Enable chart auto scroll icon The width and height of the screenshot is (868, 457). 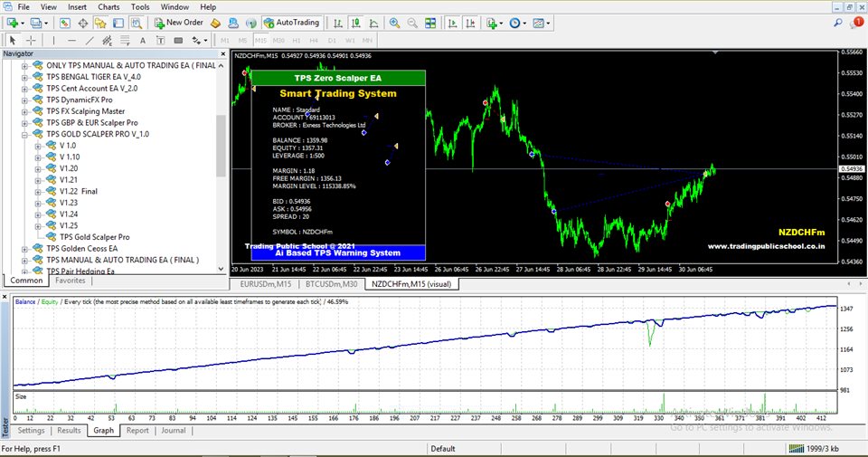click(x=452, y=23)
